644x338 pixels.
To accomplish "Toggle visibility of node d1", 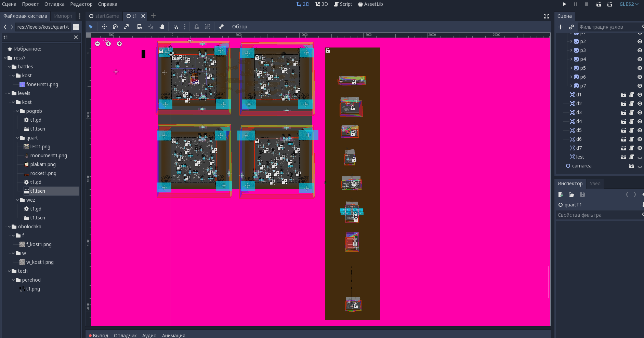I will coord(640,95).
